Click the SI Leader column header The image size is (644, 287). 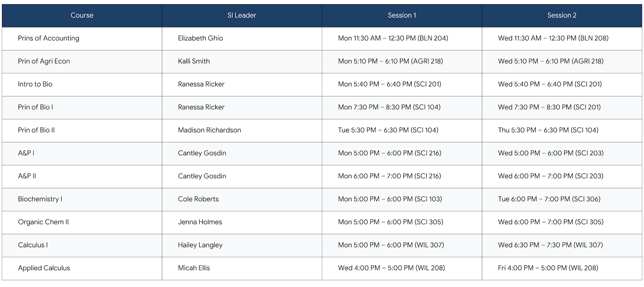pyautogui.click(x=242, y=15)
